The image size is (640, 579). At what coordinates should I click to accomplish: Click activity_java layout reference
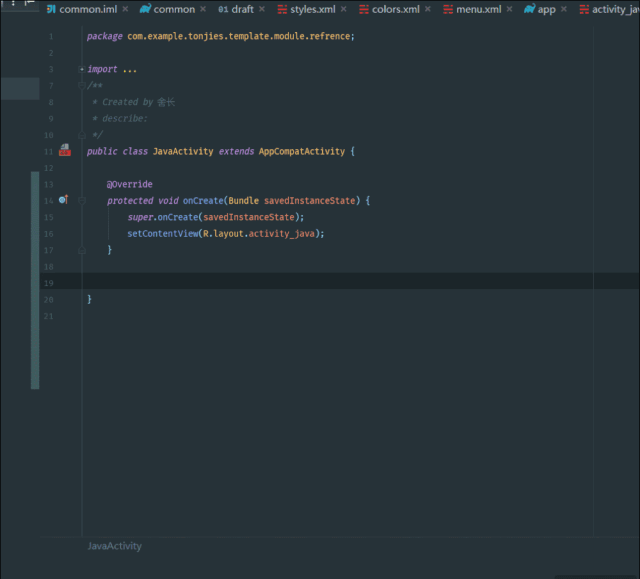pyautogui.click(x=282, y=234)
